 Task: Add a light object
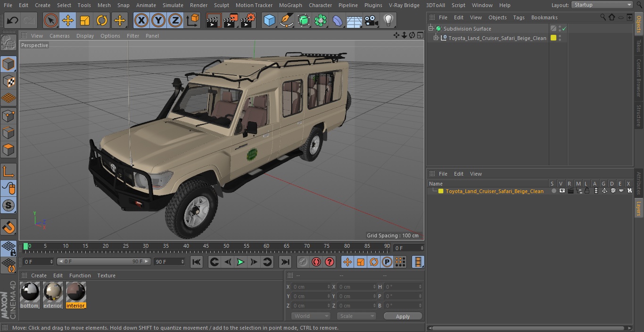(x=388, y=20)
